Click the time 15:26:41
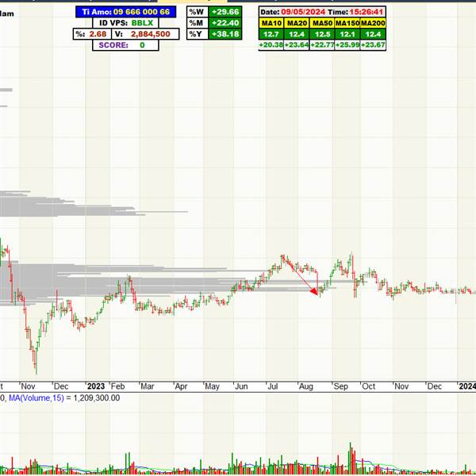476x476 pixels. pos(367,12)
